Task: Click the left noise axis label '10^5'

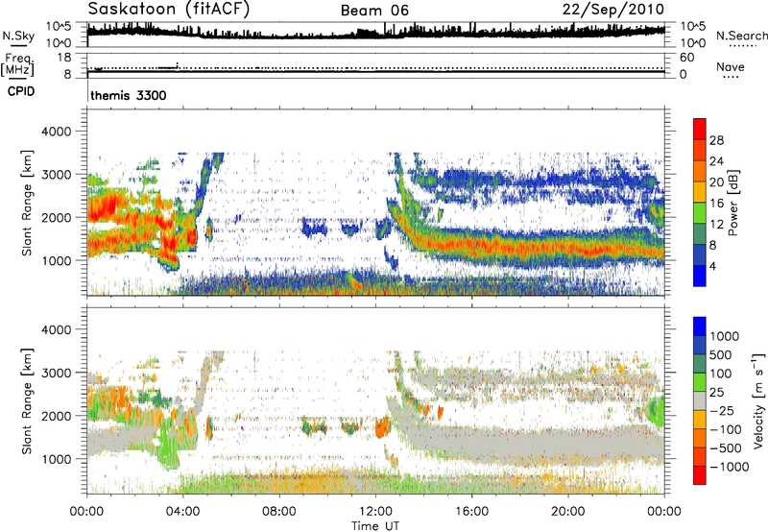Action: click(x=59, y=27)
